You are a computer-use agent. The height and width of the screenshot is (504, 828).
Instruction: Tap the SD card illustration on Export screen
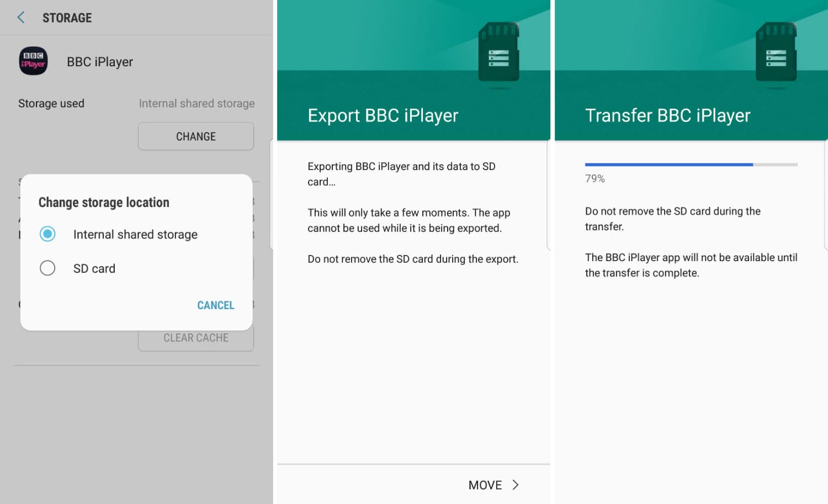point(498,52)
